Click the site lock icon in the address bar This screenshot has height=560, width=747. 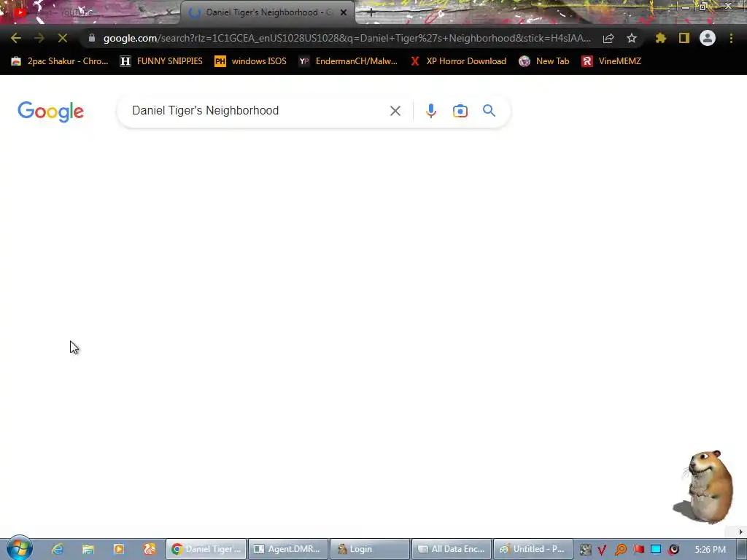coord(91,38)
